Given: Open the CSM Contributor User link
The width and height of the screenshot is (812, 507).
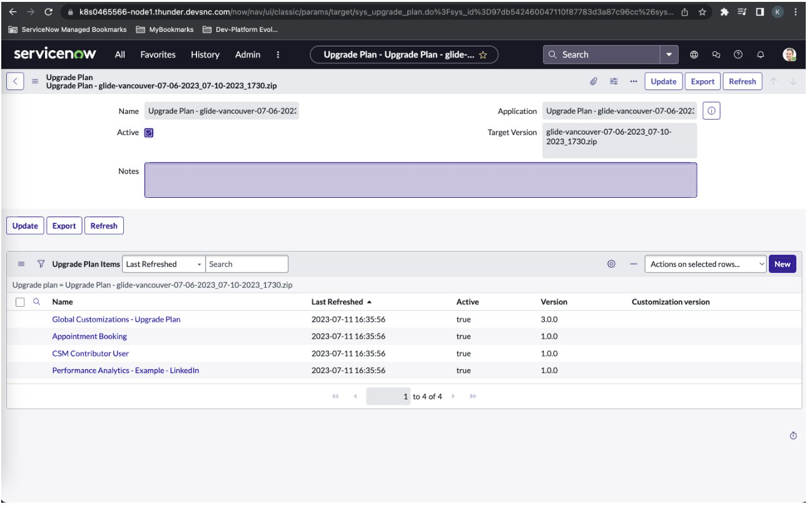Looking at the screenshot, I should pyautogui.click(x=91, y=354).
